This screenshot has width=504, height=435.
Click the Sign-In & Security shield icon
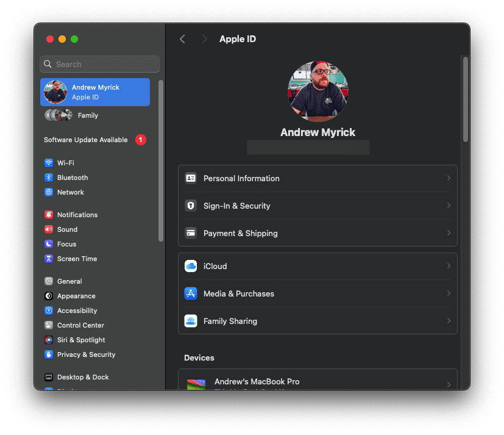pos(191,206)
